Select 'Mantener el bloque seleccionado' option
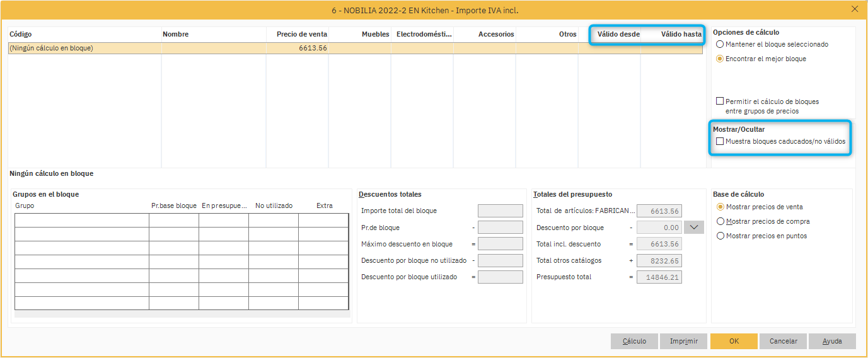868x358 pixels. pos(720,44)
